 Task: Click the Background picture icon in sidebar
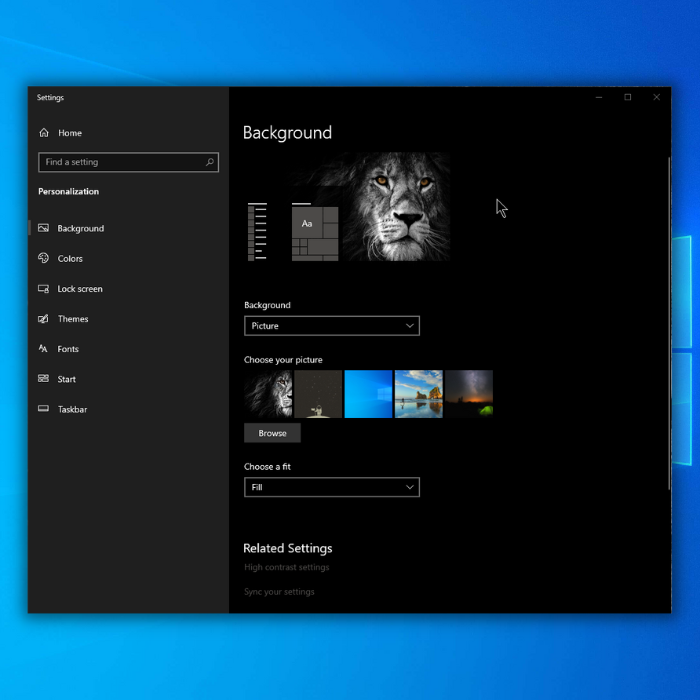(43, 228)
